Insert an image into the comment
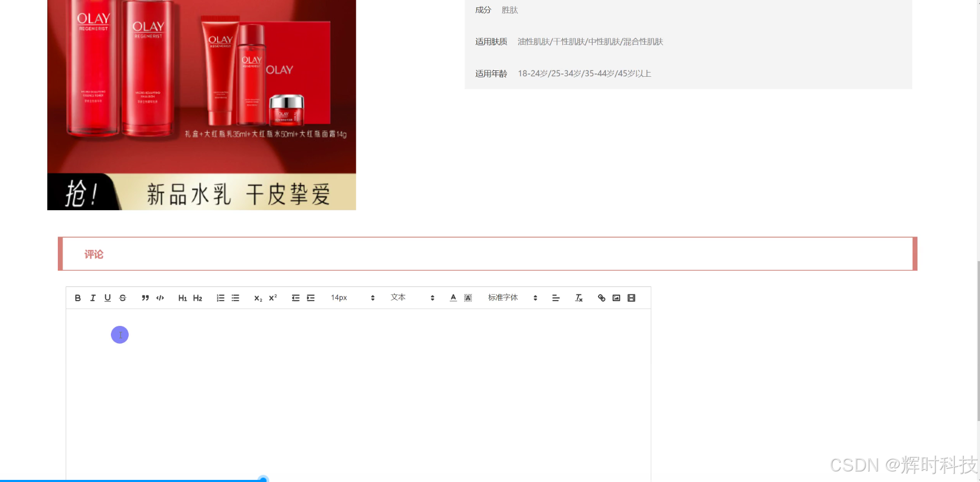The image size is (980, 482). click(x=616, y=298)
